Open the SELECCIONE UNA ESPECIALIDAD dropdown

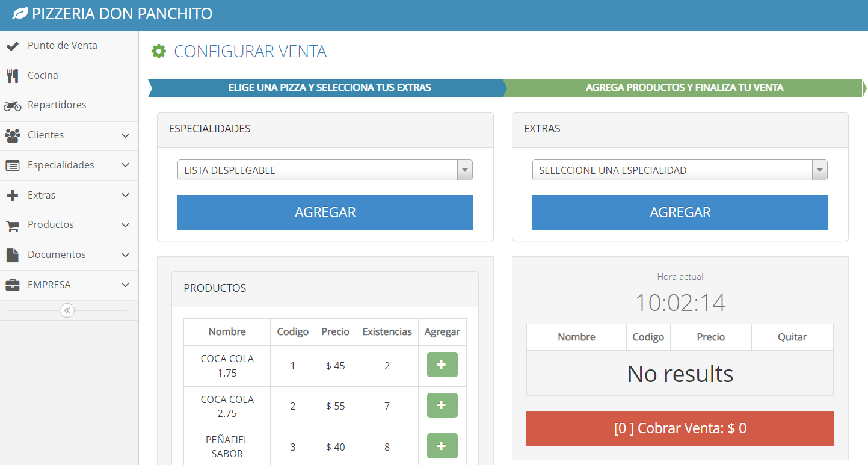(680, 170)
